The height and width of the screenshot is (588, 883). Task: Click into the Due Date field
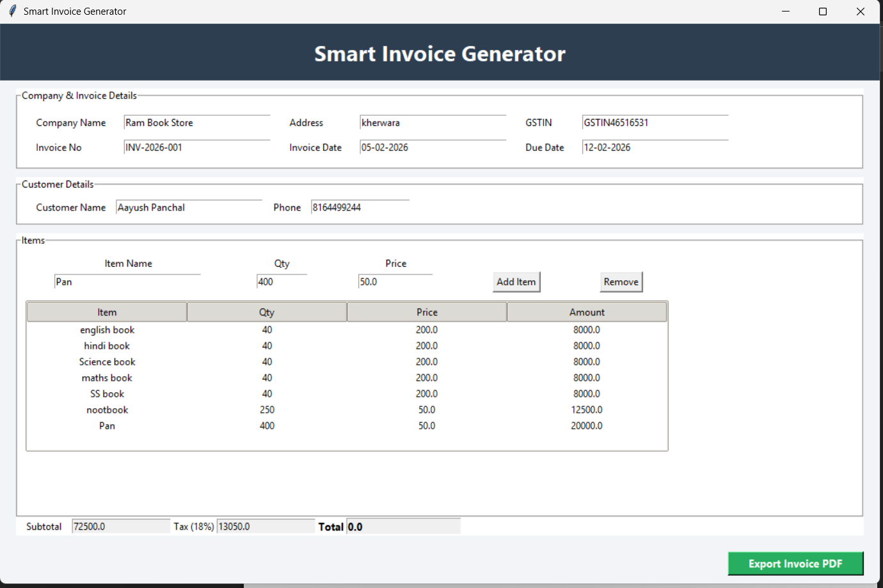654,148
